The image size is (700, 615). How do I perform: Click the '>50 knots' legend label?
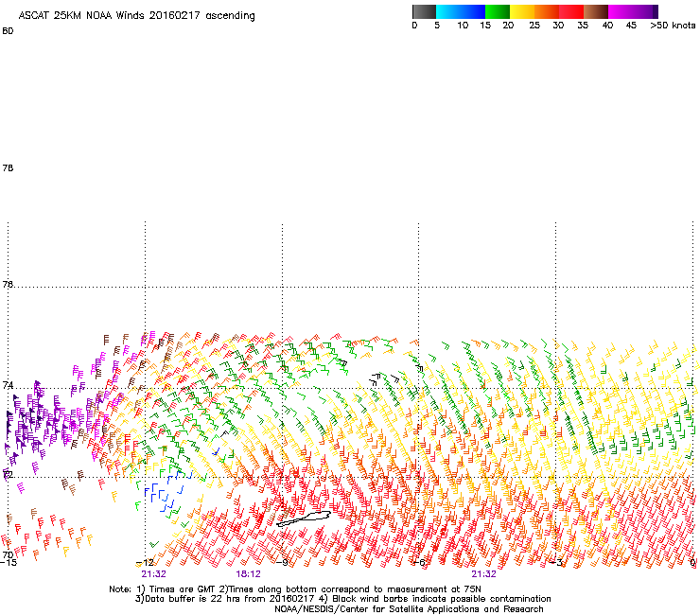coord(673,26)
